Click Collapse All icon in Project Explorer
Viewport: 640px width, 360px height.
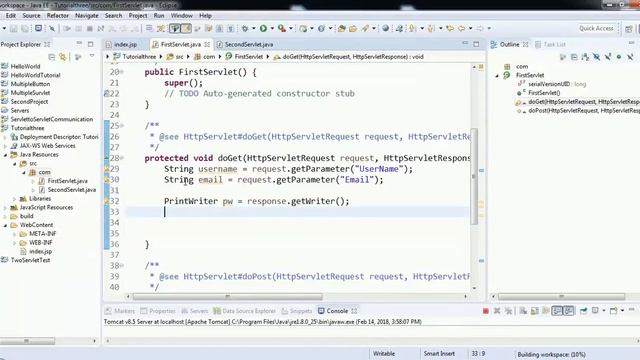coord(52,57)
